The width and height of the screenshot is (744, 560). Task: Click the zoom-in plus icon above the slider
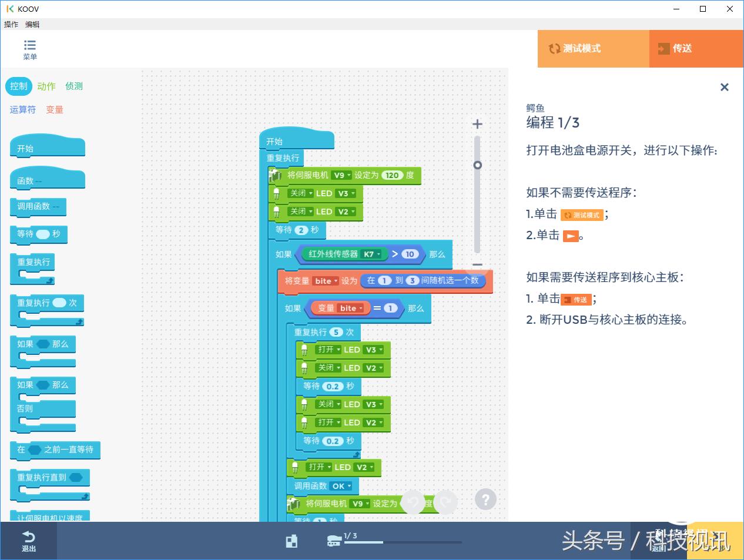[477, 124]
